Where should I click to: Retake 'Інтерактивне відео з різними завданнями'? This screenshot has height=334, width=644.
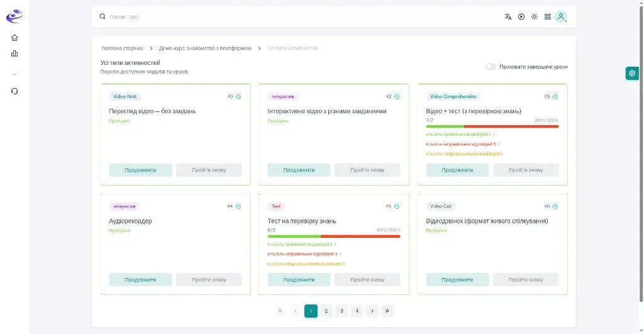pos(367,170)
